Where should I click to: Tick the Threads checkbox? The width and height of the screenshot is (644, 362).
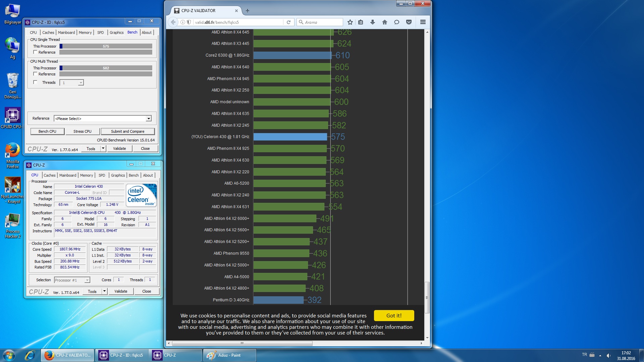(x=35, y=82)
